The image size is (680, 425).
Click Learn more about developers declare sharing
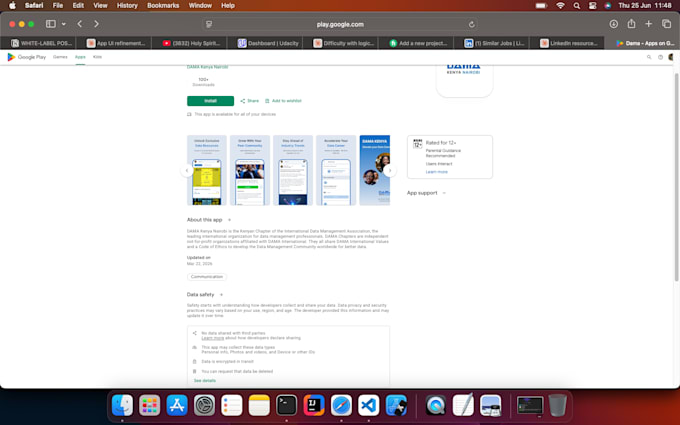212,338
